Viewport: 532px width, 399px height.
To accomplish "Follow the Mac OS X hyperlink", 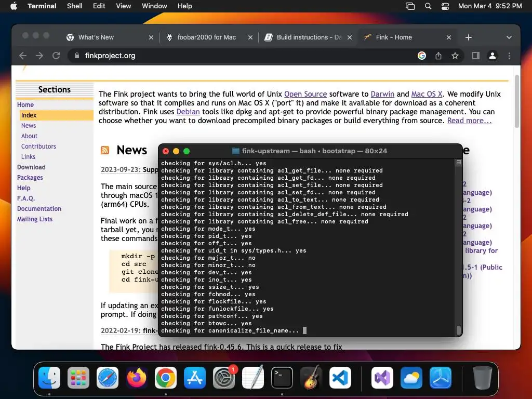I will [427, 94].
